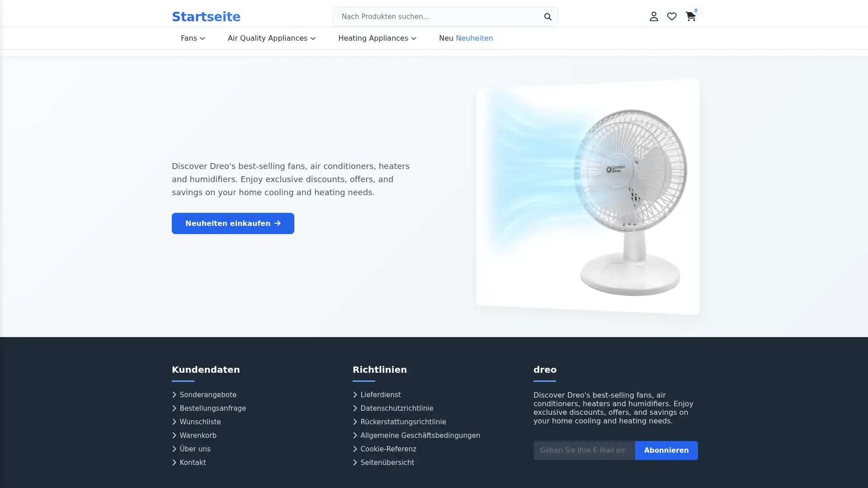Go to the Startseite logo link

point(206,17)
